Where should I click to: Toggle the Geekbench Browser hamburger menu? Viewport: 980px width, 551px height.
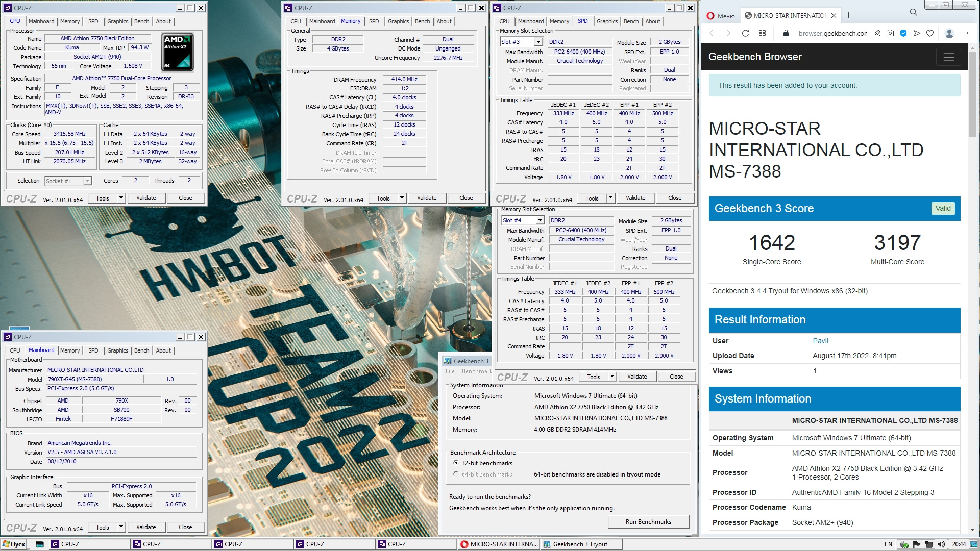tap(949, 57)
